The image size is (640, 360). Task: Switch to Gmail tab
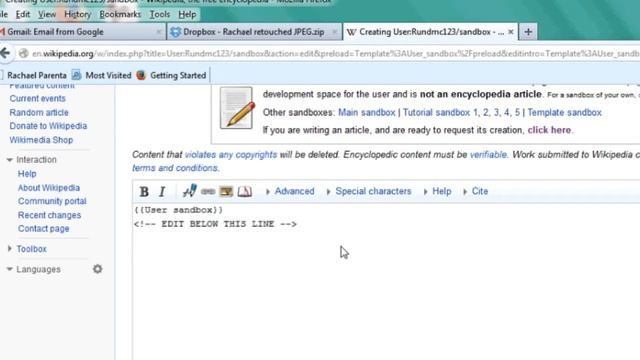[x=82, y=32]
